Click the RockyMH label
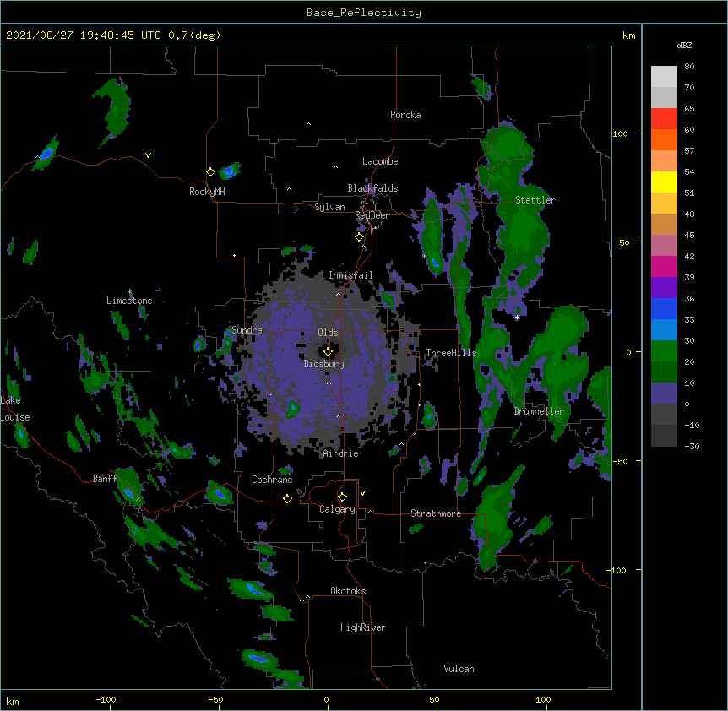 [x=207, y=192]
